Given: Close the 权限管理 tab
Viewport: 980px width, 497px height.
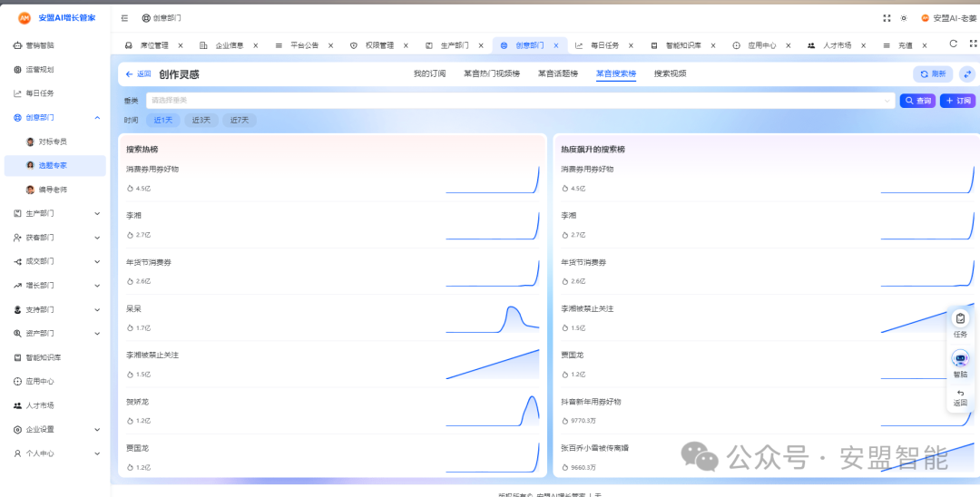Looking at the screenshot, I should click(406, 45).
